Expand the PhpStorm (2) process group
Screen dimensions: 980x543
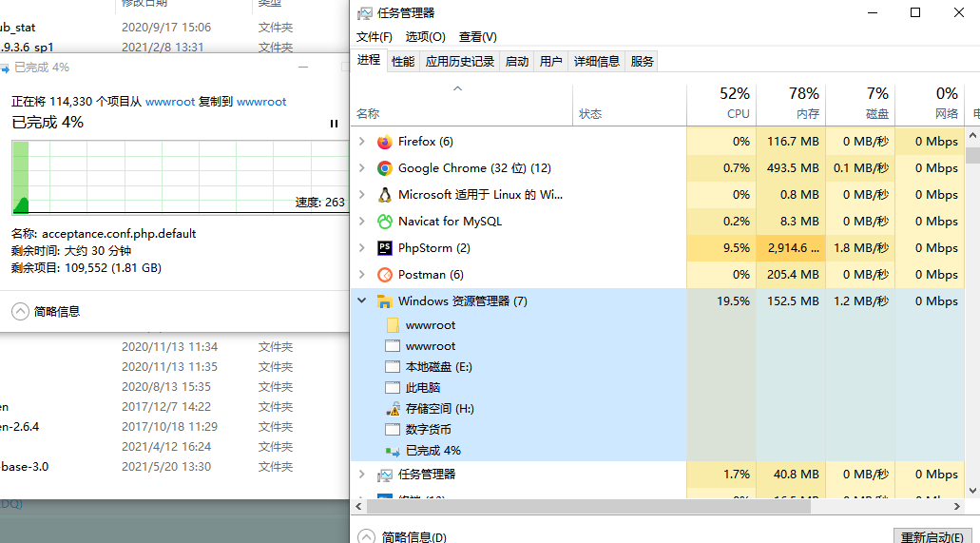(x=362, y=248)
